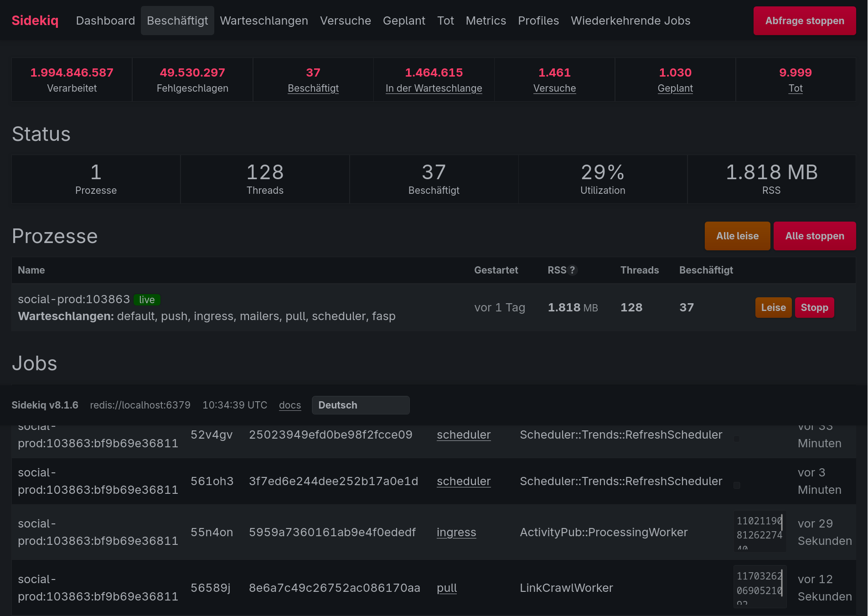Click the ActivityPub::ProcessingWorker job class
This screenshot has height=616, width=868.
604,532
